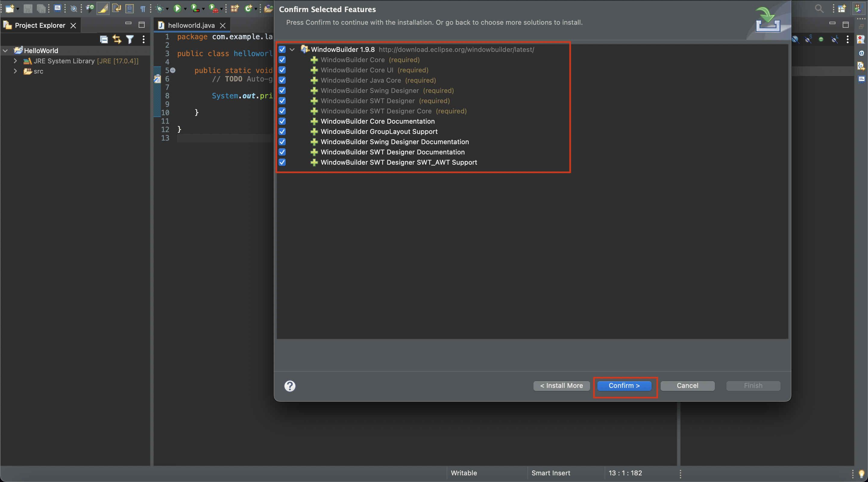
Task: Toggle WindowBuilder Core UI checkbox
Action: click(x=282, y=70)
